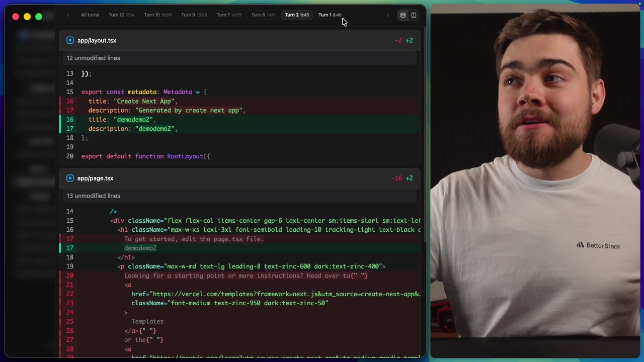644x362 pixels.
Task: Select Turn 7 in the turn bar
Action: pyautogui.click(x=229, y=15)
